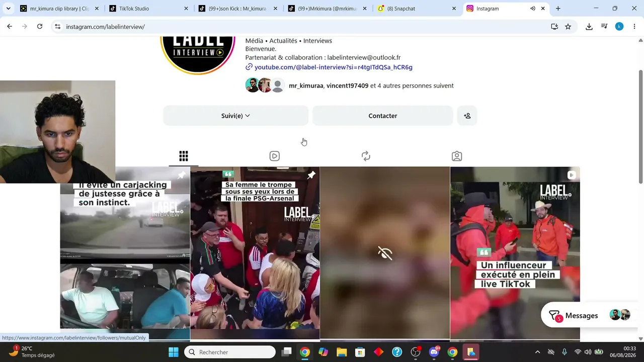Expand the Suivi(e) following dropdown
The image size is (644, 362).
click(235, 116)
